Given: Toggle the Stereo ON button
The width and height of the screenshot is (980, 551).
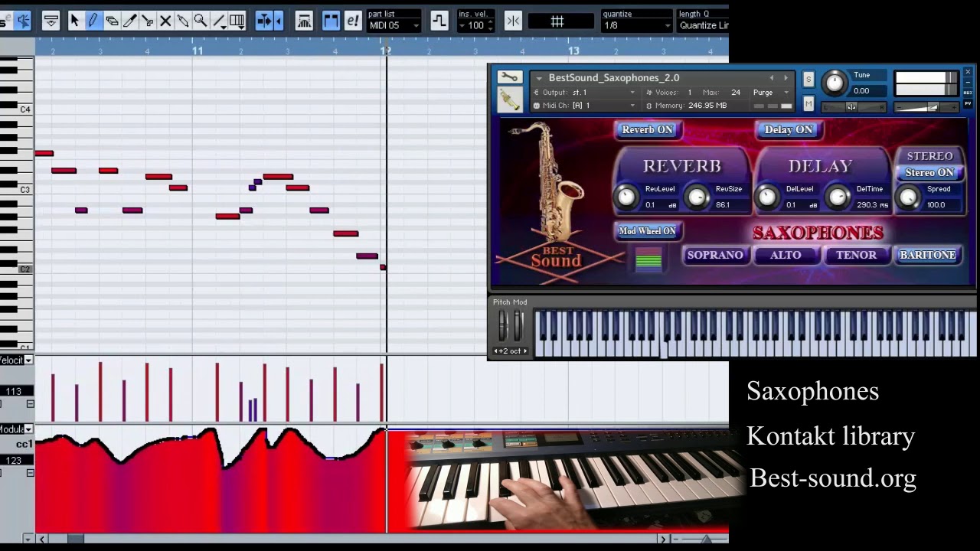Looking at the screenshot, I should coord(929,173).
